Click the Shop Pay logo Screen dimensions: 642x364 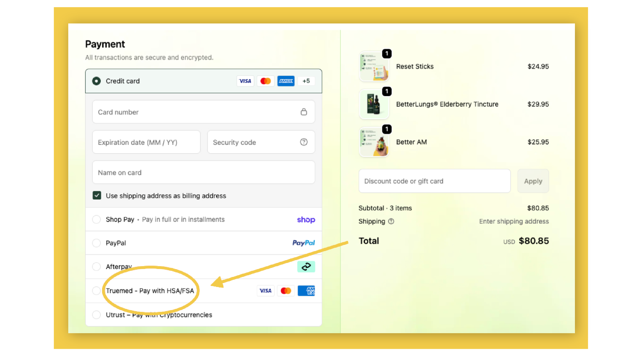(306, 219)
